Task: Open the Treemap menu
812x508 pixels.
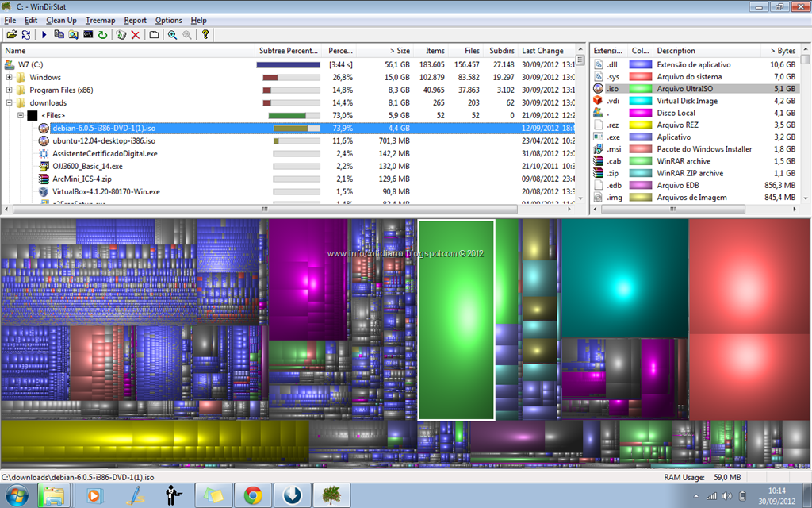Action: tap(101, 20)
